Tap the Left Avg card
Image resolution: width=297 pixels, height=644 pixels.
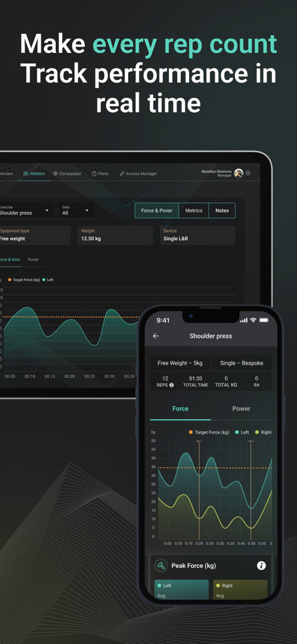click(x=181, y=590)
